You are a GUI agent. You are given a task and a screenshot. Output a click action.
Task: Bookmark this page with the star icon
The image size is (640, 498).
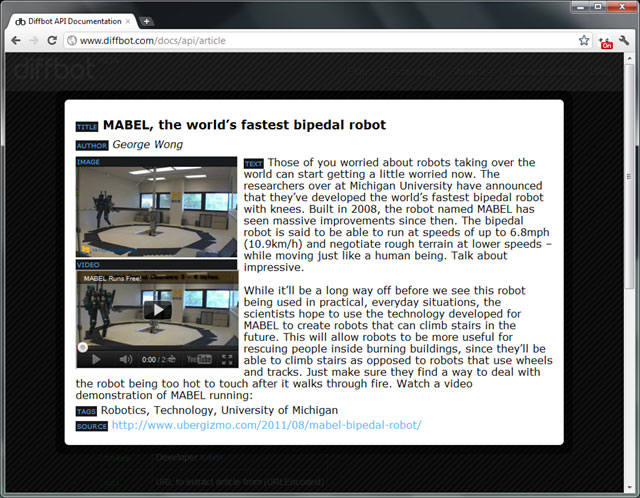[583, 41]
